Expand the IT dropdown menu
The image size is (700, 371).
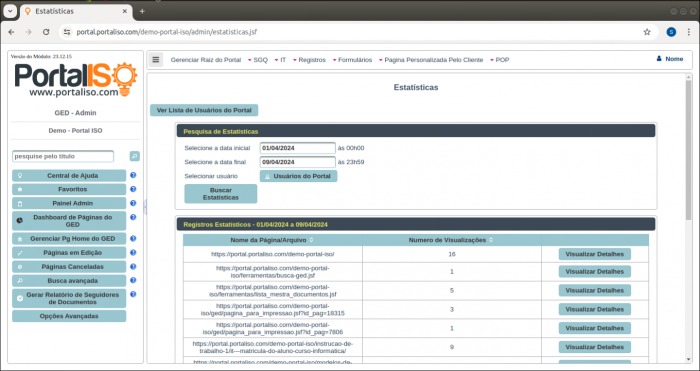[280, 60]
